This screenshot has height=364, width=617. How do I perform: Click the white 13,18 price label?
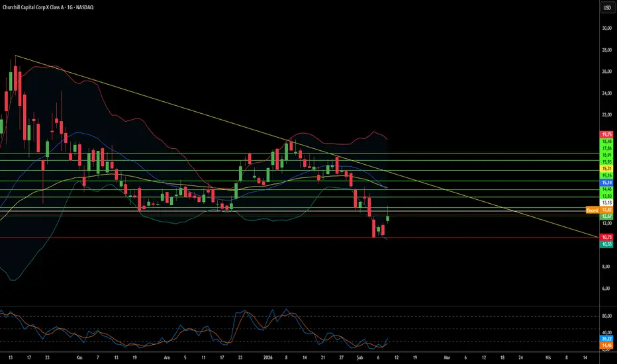click(606, 203)
